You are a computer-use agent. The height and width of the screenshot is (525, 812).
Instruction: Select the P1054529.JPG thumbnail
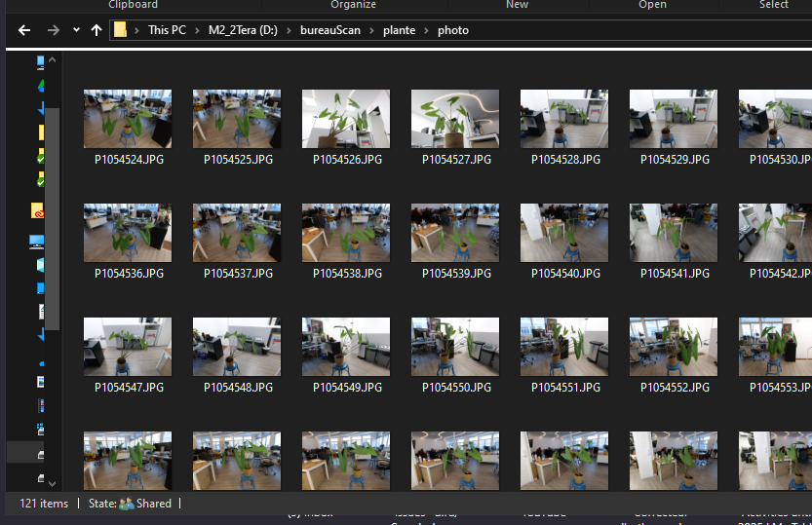coord(674,119)
